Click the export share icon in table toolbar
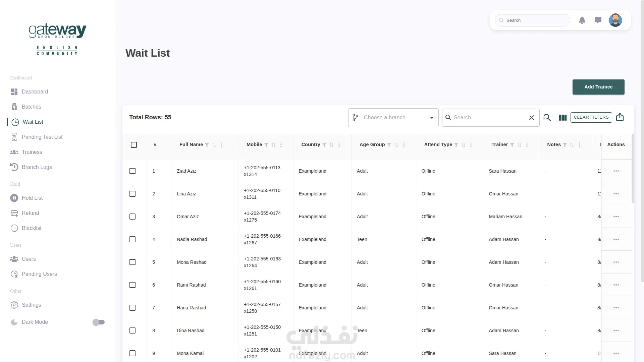The image size is (644, 362). coord(620,117)
